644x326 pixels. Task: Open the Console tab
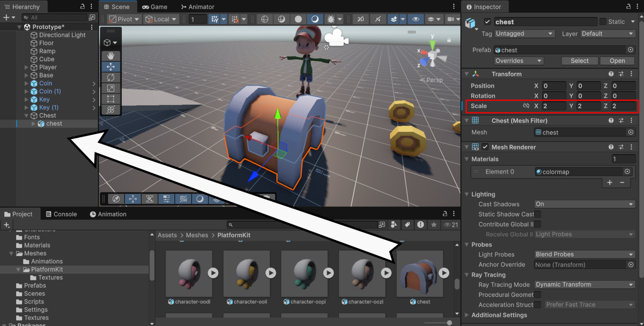pos(61,214)
